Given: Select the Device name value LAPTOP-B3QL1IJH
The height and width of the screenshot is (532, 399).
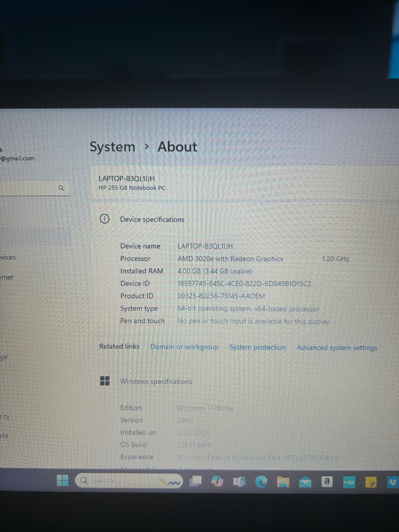Looking at the screenshot, I should pos(205,246).
